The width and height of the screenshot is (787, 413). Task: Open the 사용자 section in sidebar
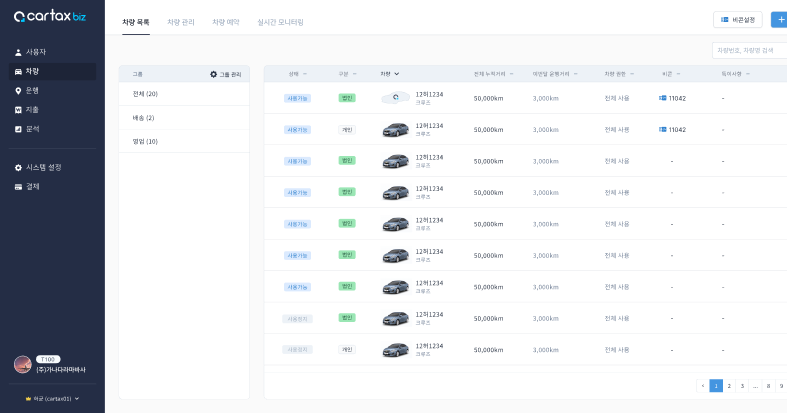coord(52,52)
